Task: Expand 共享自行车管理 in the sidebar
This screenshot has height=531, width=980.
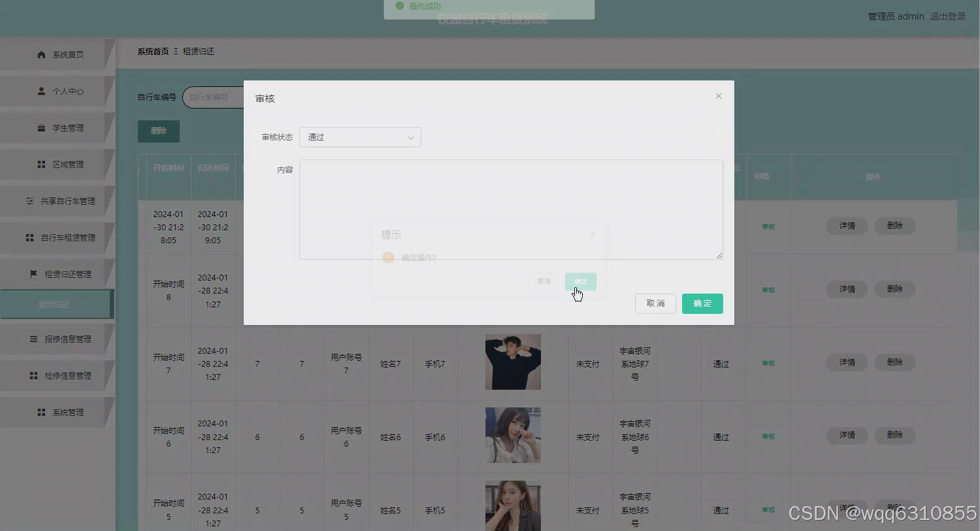Action: (x=57, y=201)
